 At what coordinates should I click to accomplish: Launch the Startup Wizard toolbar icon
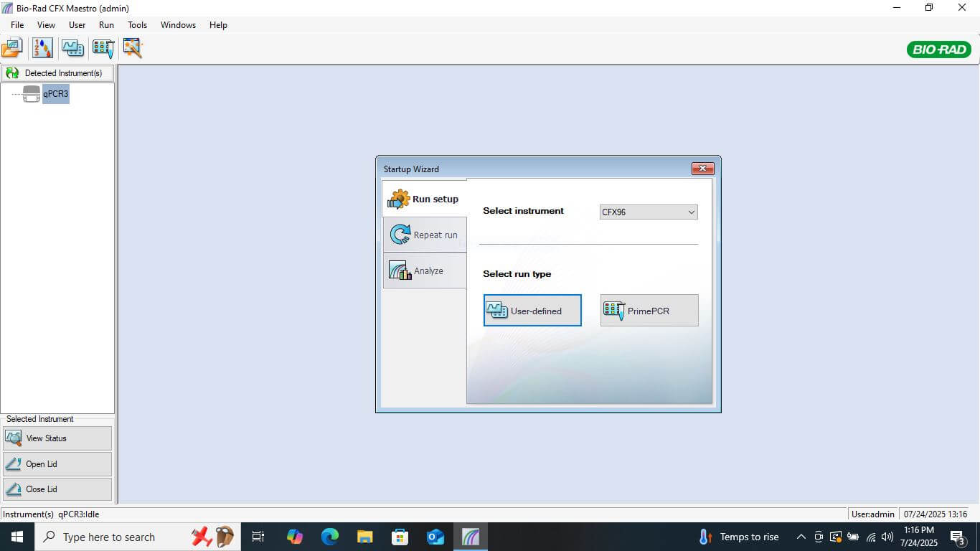pos(133,48)
